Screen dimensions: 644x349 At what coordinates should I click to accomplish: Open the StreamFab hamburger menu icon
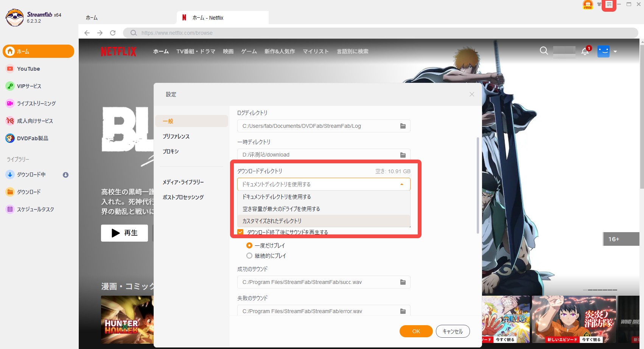click(x=609, y=5)
